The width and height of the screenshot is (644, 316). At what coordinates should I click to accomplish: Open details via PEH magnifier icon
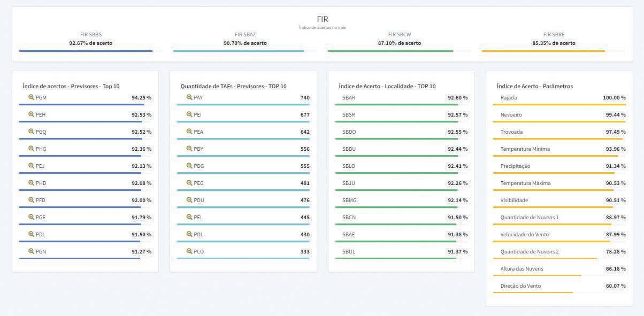31,115
